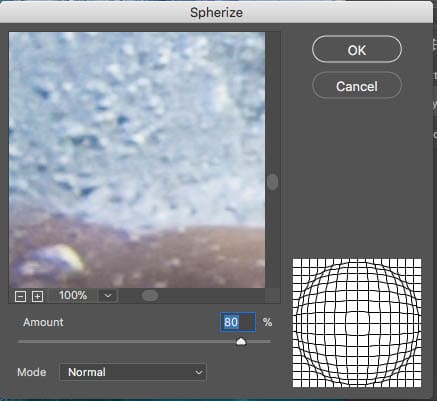Click the arrow of the Mode dropdown
The width and height of the screenshot is (437, 401).
pos(199,372)
